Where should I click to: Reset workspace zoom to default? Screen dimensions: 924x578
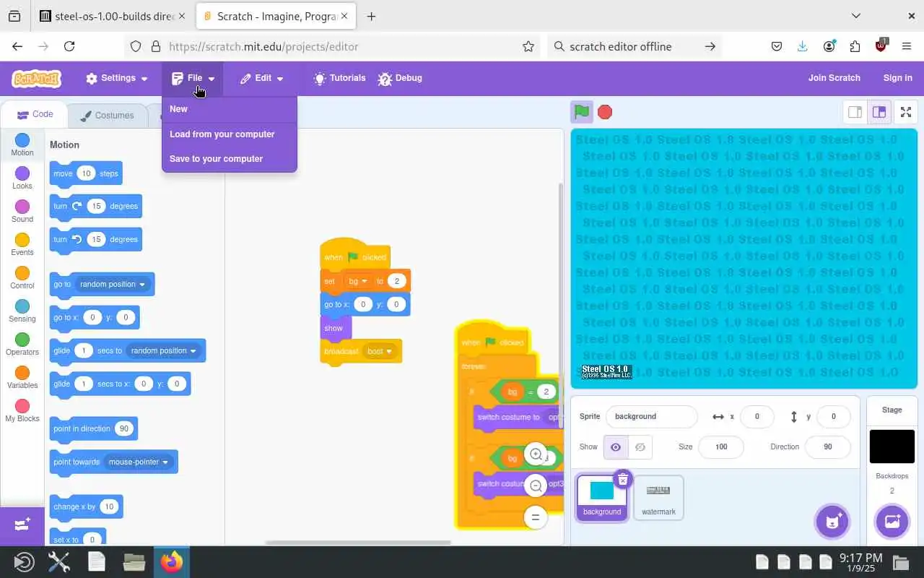(x=536, y=517)
